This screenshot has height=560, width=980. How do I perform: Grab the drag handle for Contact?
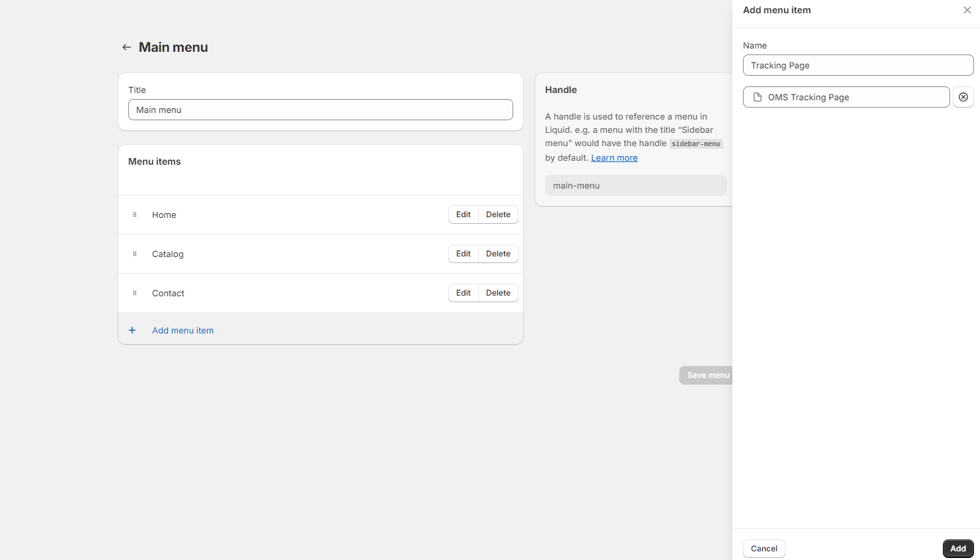[135, 293]
